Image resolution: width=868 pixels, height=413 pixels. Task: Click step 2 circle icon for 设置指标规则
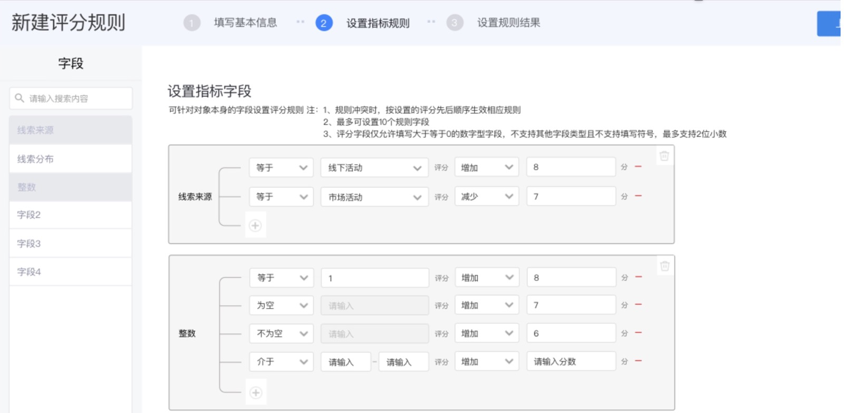point(324,23)
